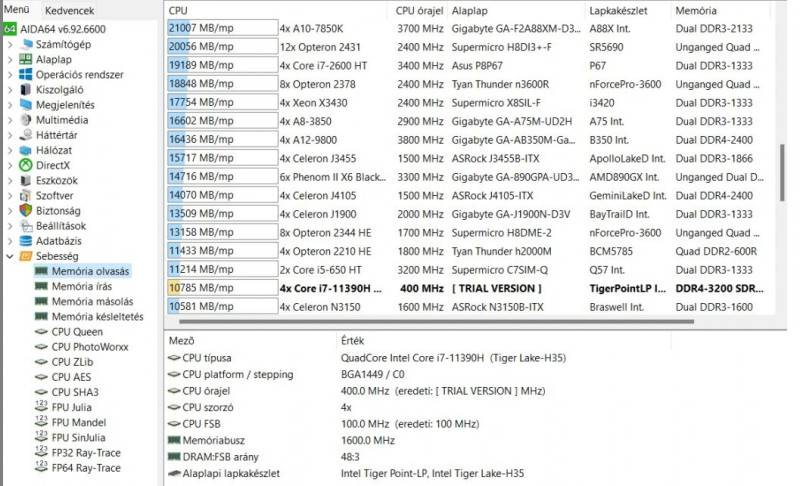Image resolution: width=800 pixels, height=486 pixels.
Task: Select the 15717 MB/mp result bar
Action: (x=222, y=158)
